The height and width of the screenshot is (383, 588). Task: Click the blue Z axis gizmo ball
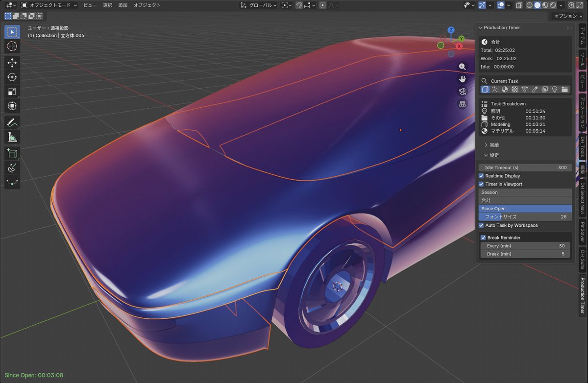point(451,30)
